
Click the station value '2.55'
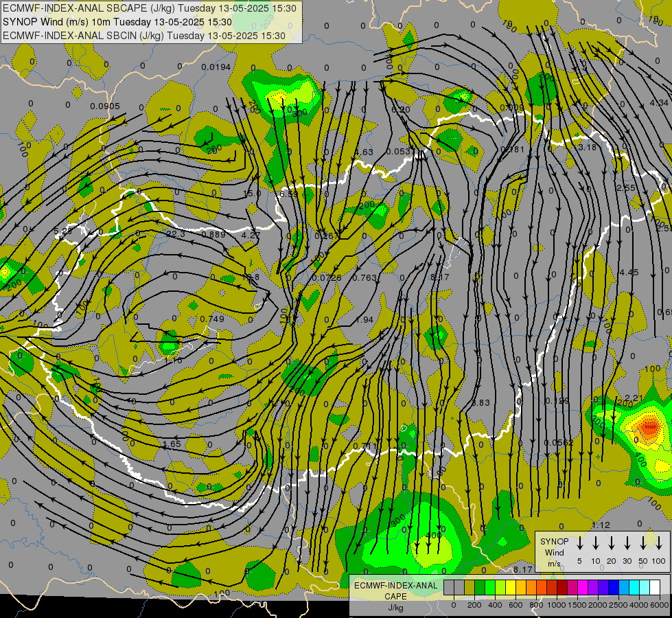626,188
